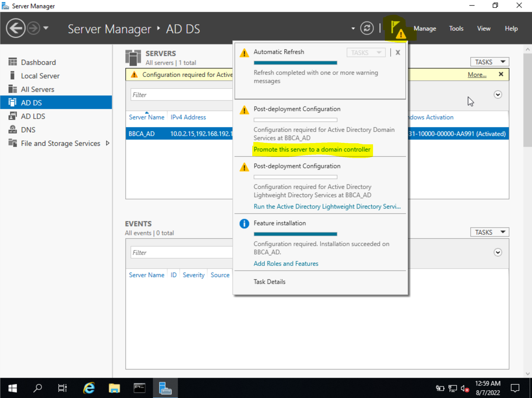The height and width of the screenshot is (398, 532).
Task: Launch Internet Explorer from the taskbar
Action: pyautogui.click(x=89, y=388)
